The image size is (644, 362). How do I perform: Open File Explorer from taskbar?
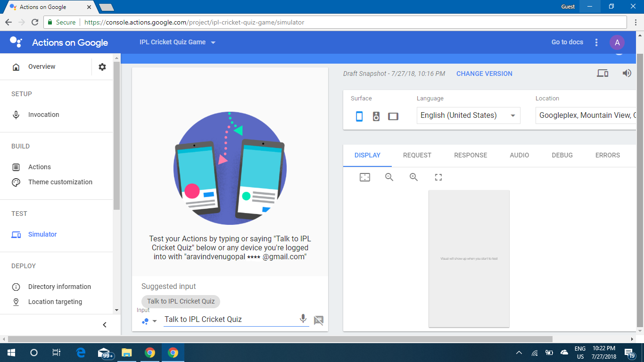[x=126, y=353]
